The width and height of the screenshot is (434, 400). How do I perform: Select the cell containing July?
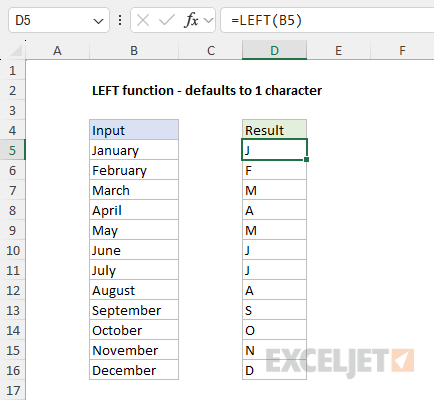pos(134,270)
